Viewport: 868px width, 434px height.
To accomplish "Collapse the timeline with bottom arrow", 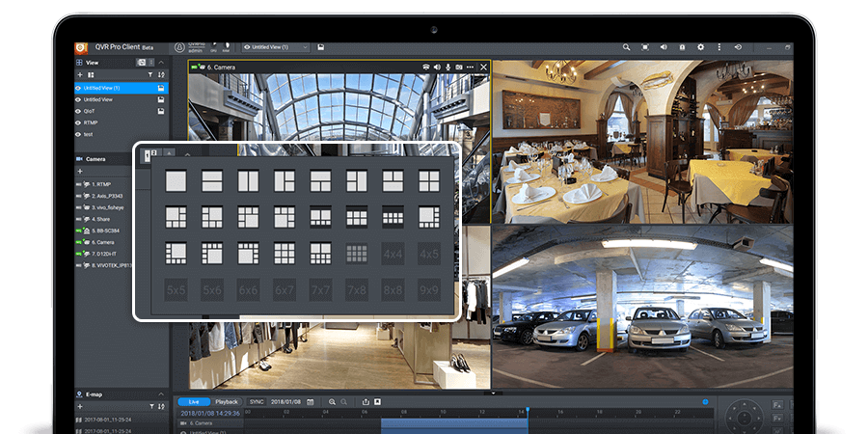I will [493, 393].
